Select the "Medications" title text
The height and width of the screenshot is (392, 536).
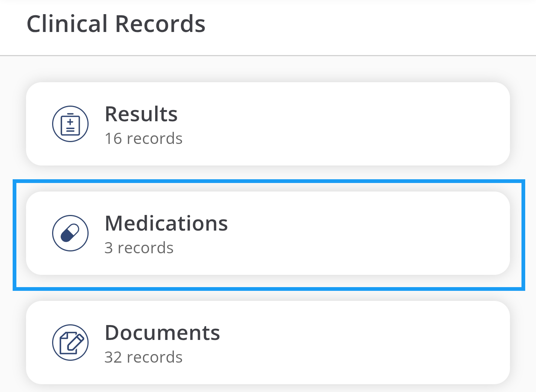point(166,223)
